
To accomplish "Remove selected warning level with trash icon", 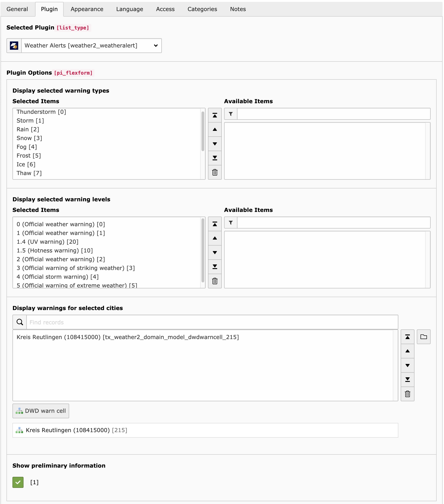I will click(215, 281).
